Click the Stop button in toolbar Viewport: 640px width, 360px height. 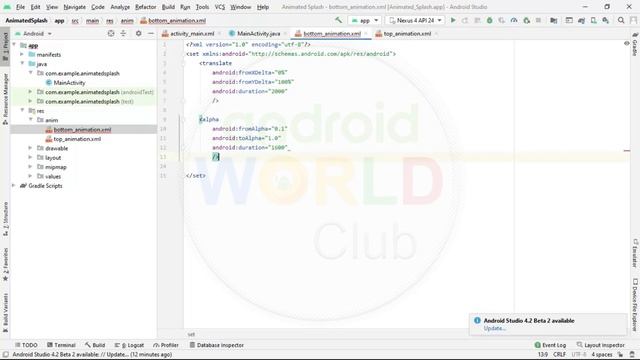coord(538,20)
